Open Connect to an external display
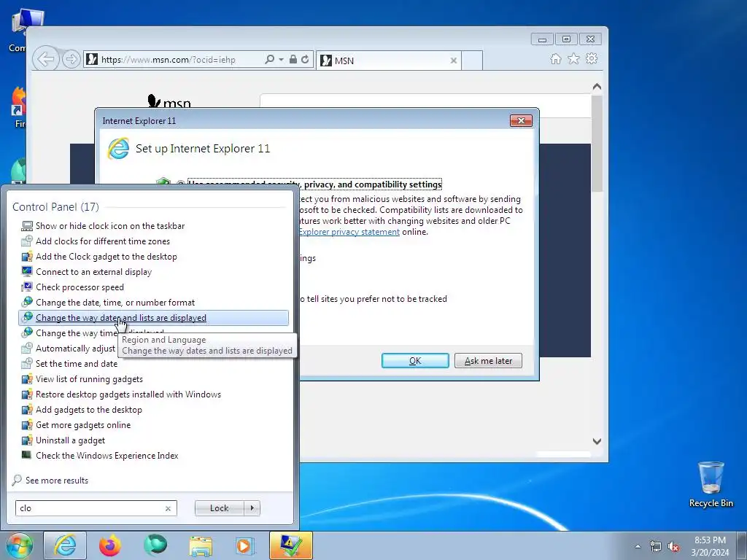Screen dimensions: 747x560 coord(153,271)
